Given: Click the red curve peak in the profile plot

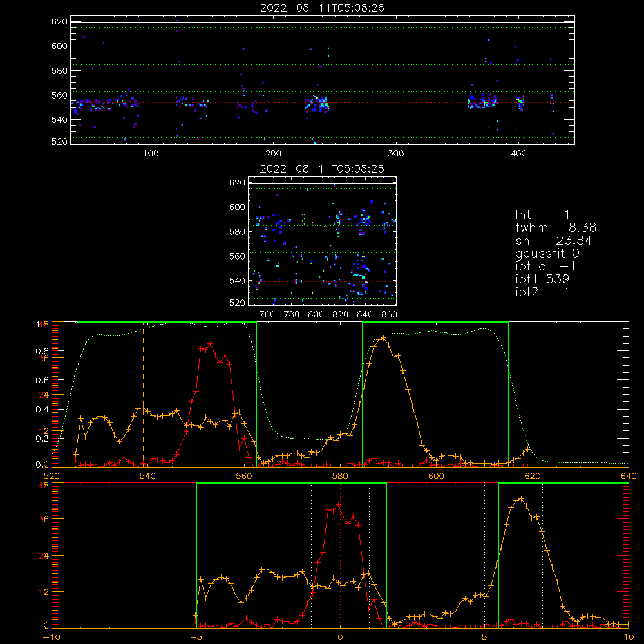Looking at the screenshot, I should pos(211,343).
